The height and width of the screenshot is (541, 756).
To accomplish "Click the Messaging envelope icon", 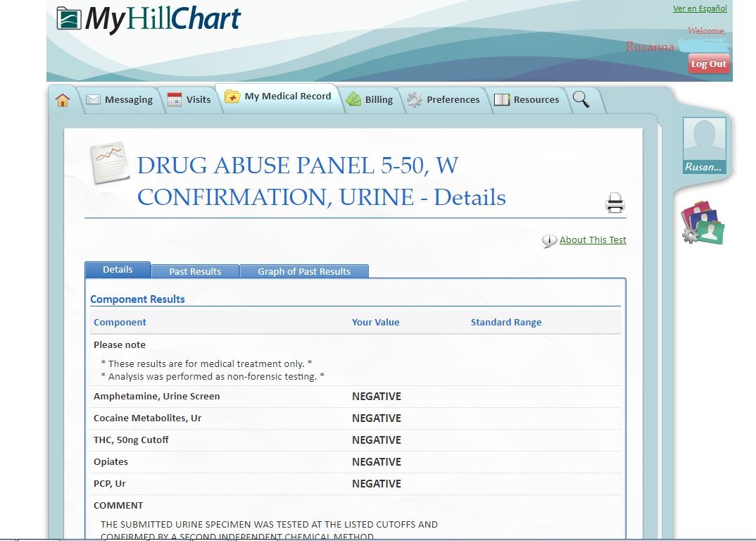I will tap(94, 100).
